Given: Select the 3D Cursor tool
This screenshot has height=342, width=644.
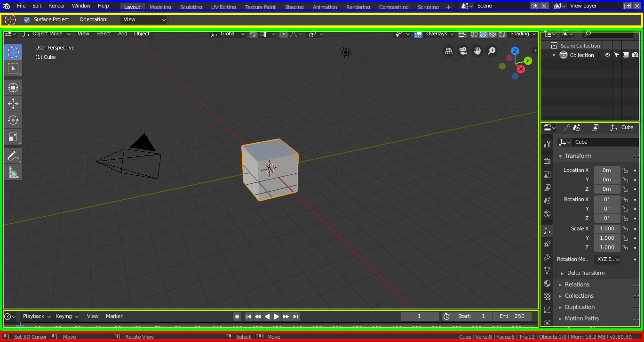Looking at the screenshot, I should coord(13,52).
